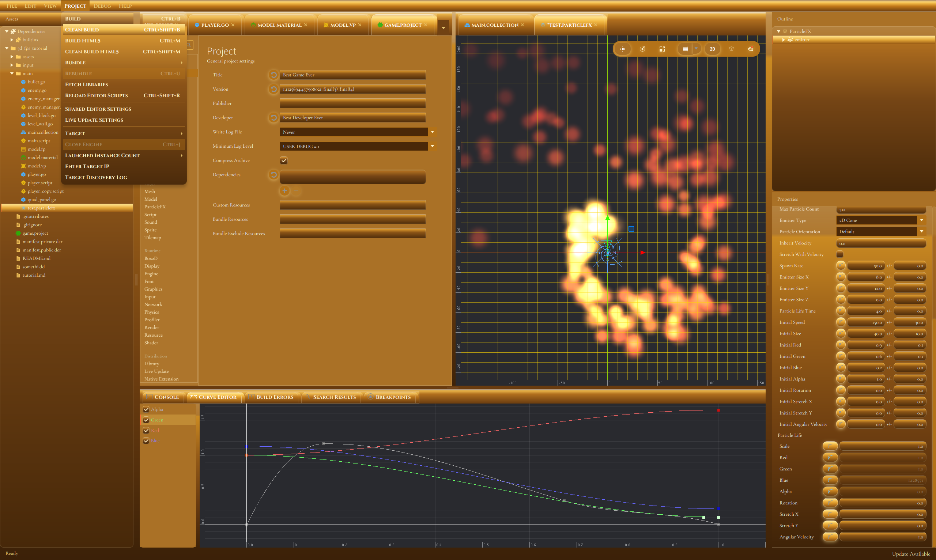The image size is (936, 560).
Task: Open the Emitter Type dropdown
Action: point(921,220)
